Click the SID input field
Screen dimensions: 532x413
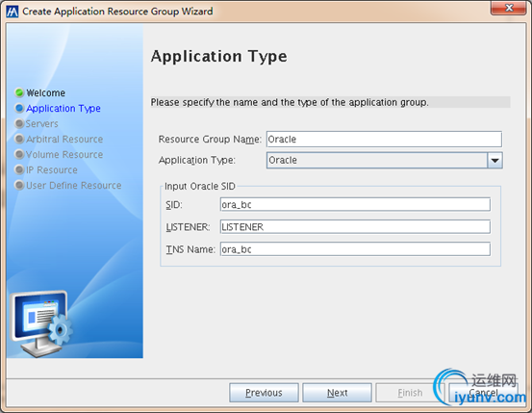pos(355,204)
